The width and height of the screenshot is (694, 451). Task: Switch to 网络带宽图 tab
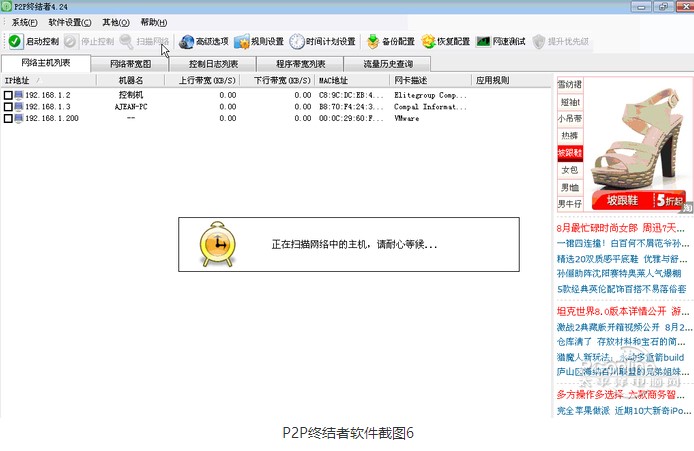coord(130,64)
